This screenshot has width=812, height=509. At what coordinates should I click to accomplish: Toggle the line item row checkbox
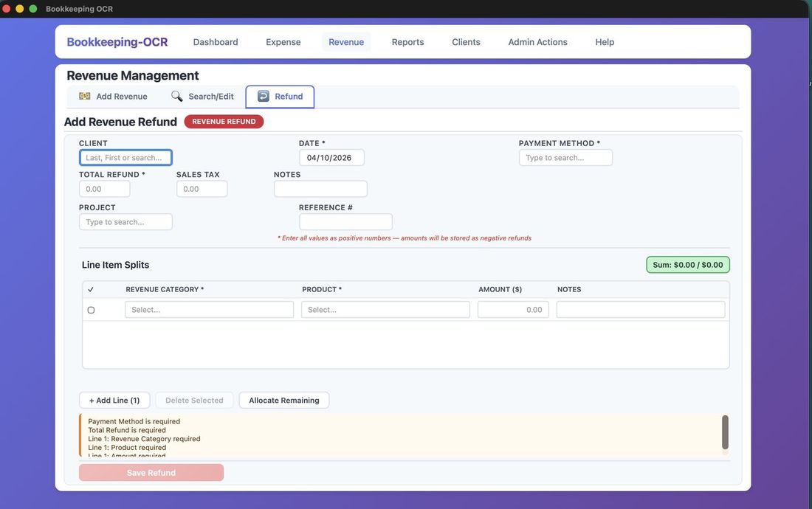click(x=91, y=310)
